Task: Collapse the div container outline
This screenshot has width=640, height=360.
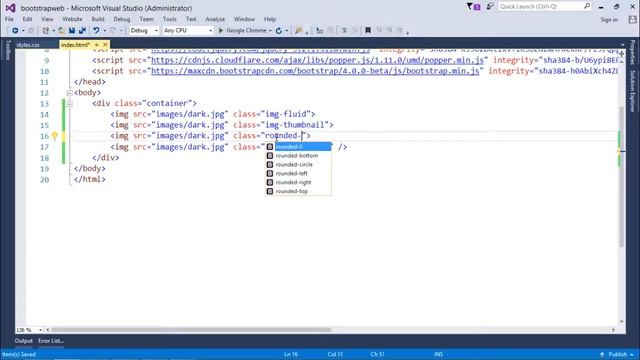Action: coord(70,104)
